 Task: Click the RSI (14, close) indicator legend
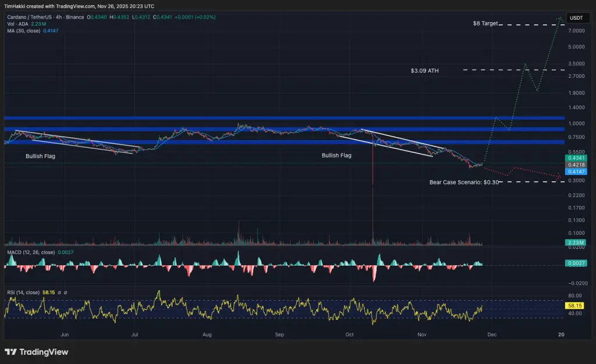tap(23, 292)
